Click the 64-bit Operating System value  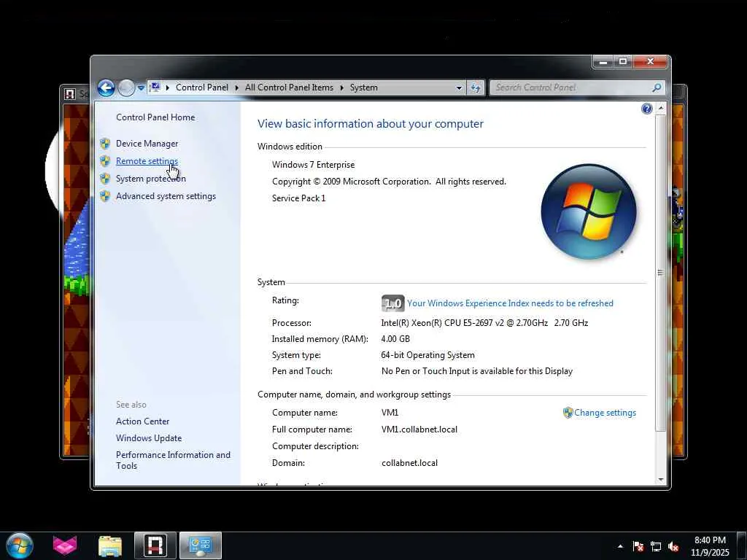(x=427, y=355)
